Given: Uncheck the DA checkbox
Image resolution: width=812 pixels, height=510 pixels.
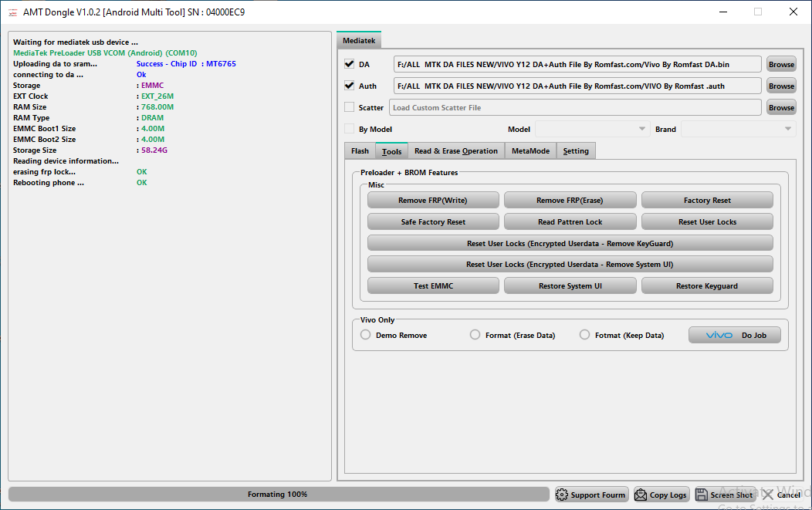Looking at the screenshot, I should [349, 64].
